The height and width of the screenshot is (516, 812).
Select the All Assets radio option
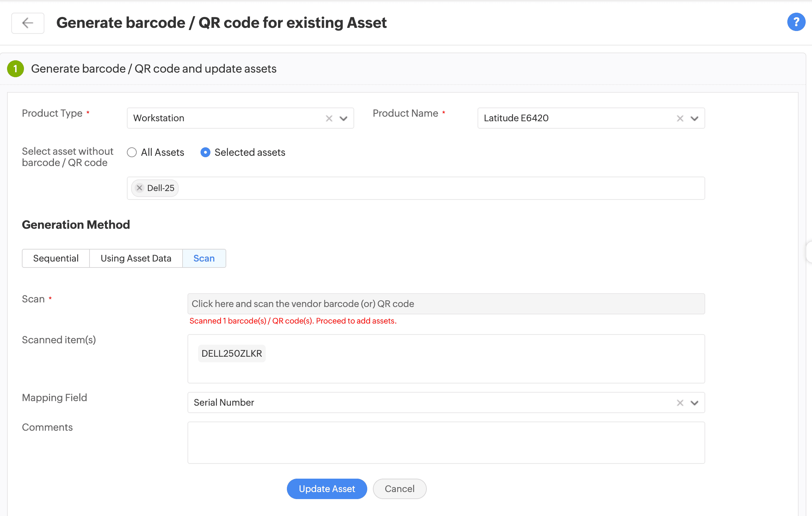132,152
